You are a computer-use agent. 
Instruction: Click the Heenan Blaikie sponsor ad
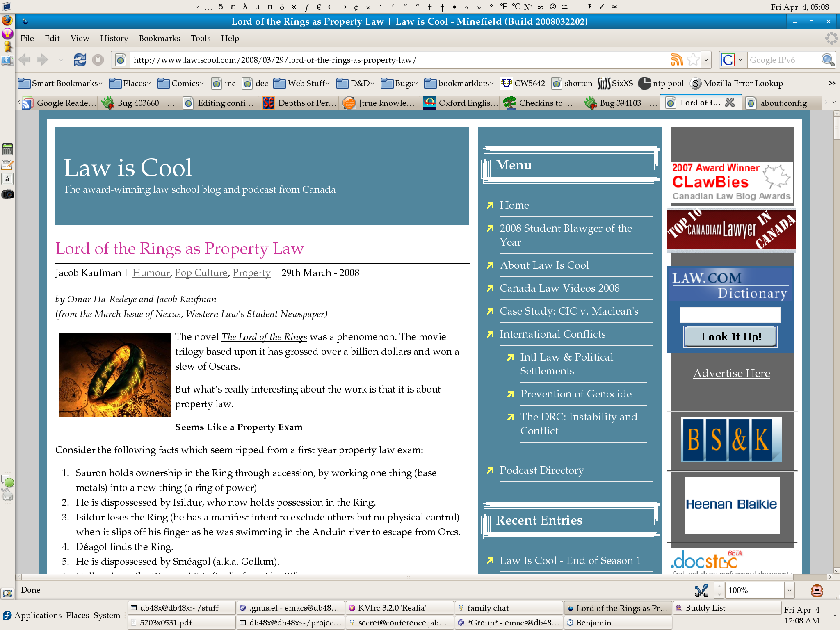pos(732,505)
